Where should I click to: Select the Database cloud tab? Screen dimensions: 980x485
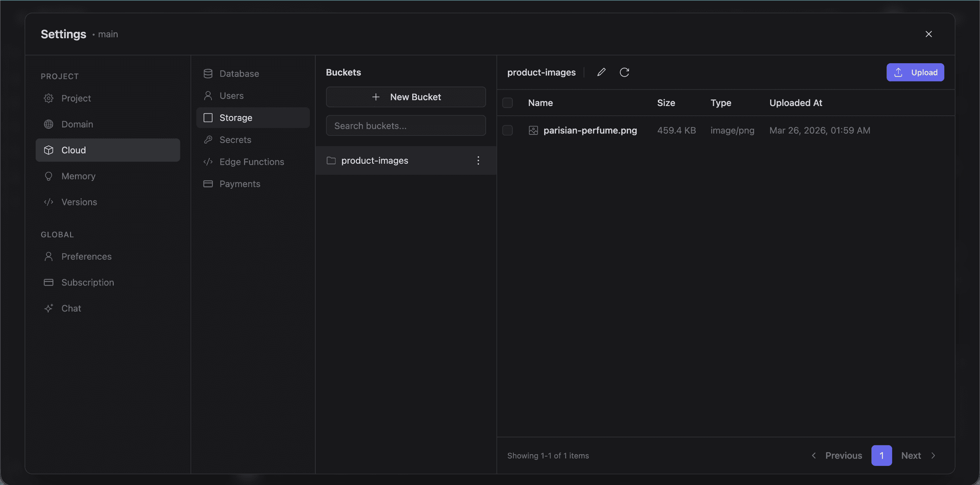click(x=253, y=74)
